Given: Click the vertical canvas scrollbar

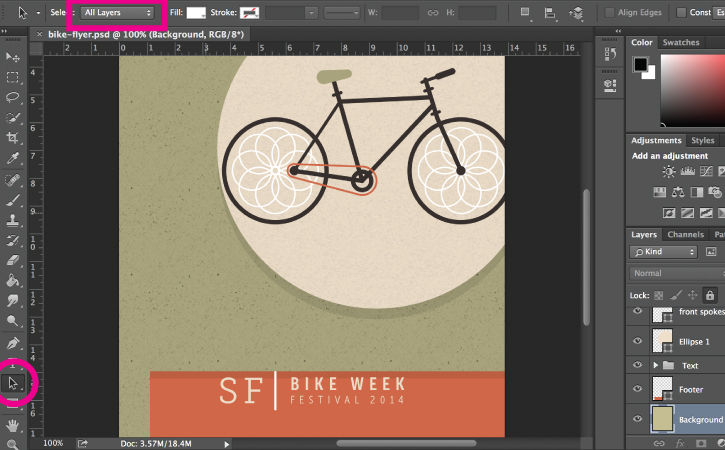Looking at the screenshot, I should point(586,257).
